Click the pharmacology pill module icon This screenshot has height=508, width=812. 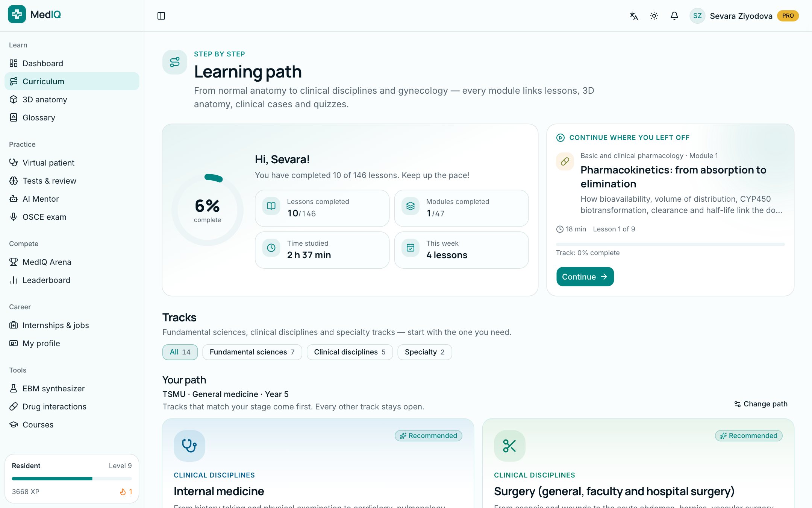click(x=565, y=161)
